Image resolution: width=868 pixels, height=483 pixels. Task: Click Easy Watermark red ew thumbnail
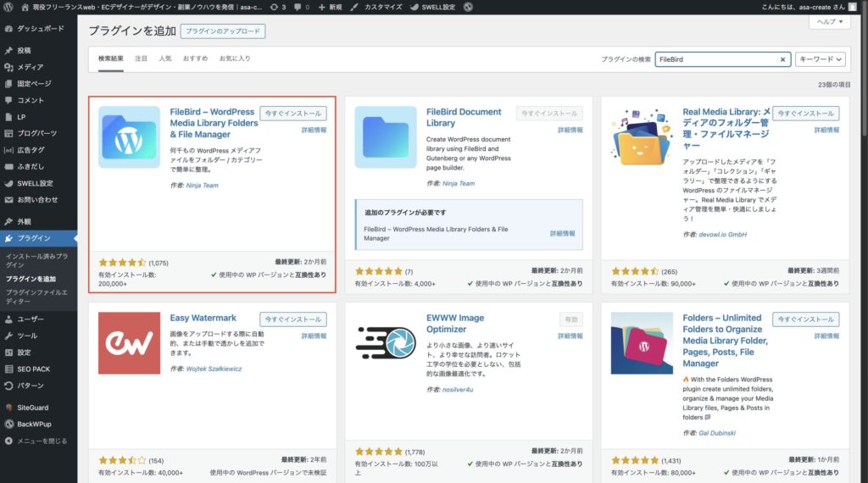(x=129, y=343)
